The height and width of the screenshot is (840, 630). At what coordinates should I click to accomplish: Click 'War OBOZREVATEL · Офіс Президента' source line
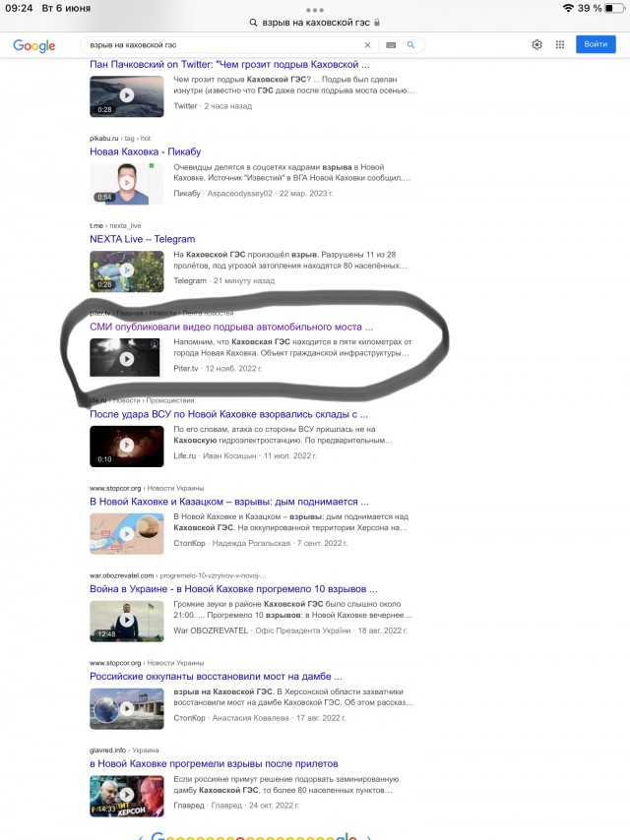point(290,630)
